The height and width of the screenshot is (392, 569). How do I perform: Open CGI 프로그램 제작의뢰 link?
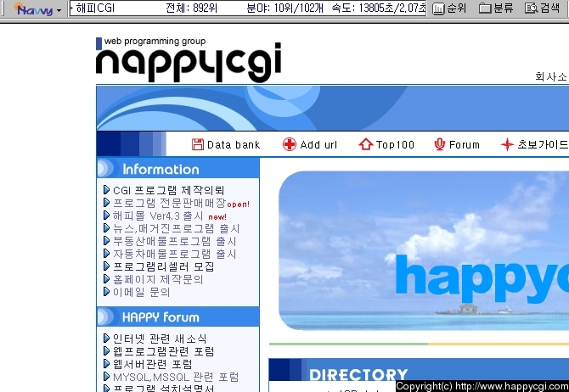point(168,190)
